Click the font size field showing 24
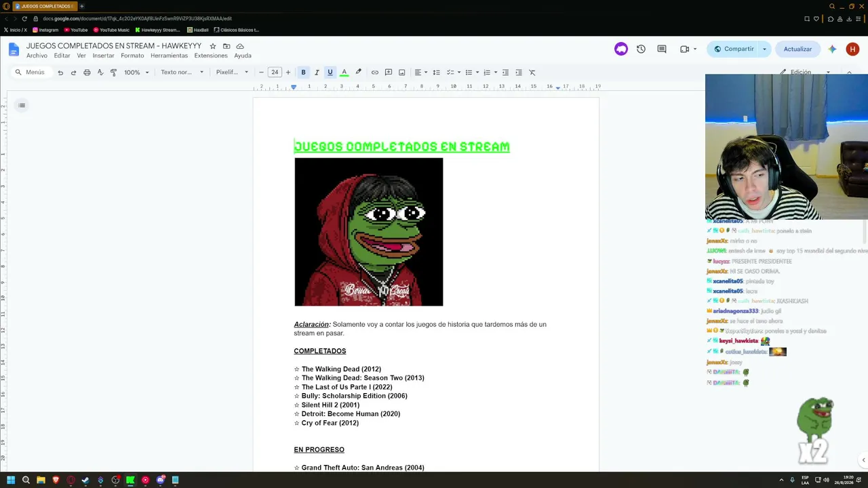Screen dimensions: 868x488 [275, 73]
